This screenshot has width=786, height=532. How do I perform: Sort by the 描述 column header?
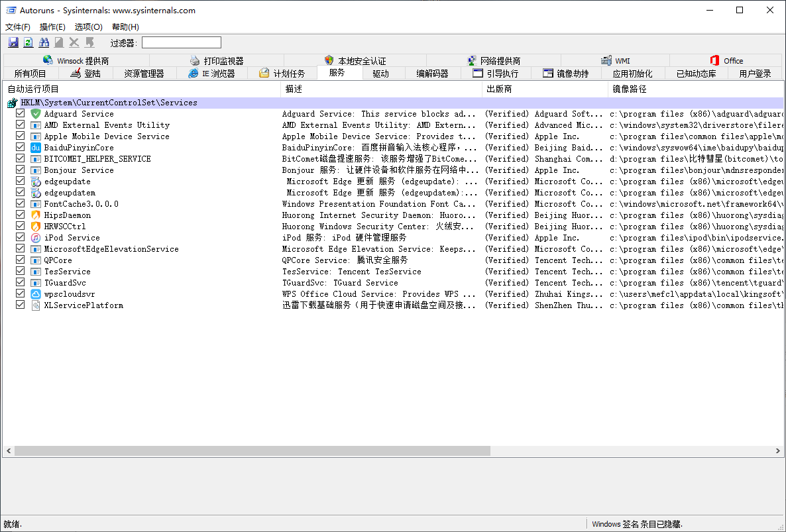pos(382,89)
